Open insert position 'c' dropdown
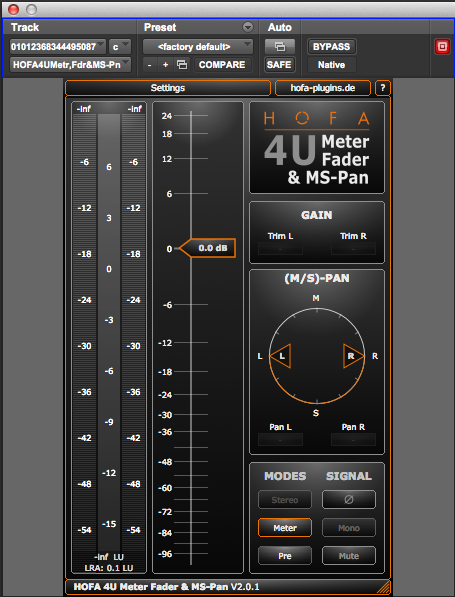Image resolution: width=455 pixels, height=597 pixels. [x=120, y=47]
